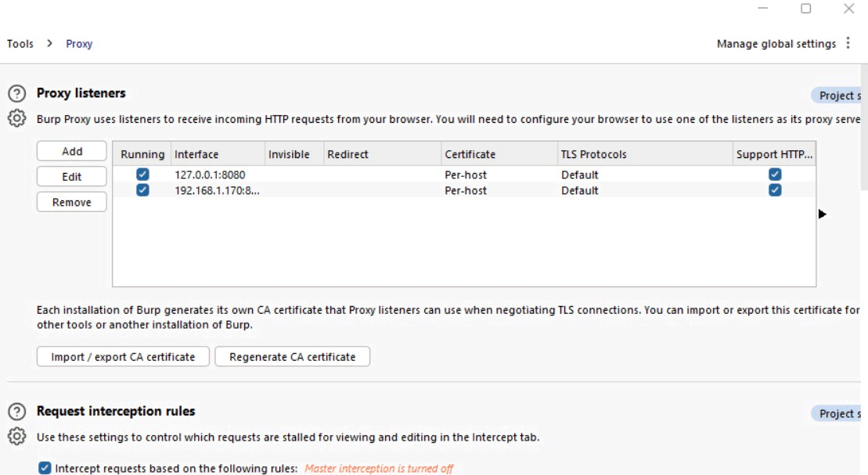Sort by TLS Protocols column header
The width and height of the screenshot is (868, 475).
tap(645, 154)
